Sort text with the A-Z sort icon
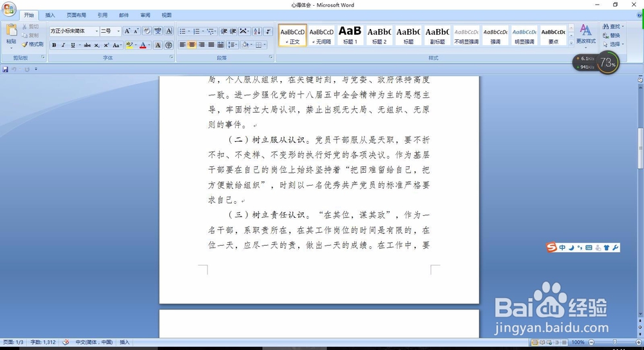644x350 pixels. 257,31
